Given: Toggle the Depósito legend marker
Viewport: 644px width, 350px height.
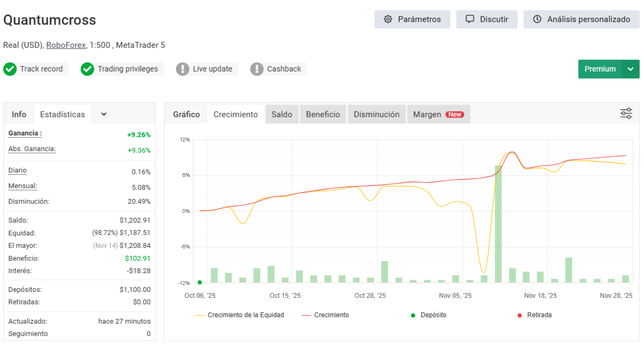Looking at the screenshot, I should click(413, 315).
